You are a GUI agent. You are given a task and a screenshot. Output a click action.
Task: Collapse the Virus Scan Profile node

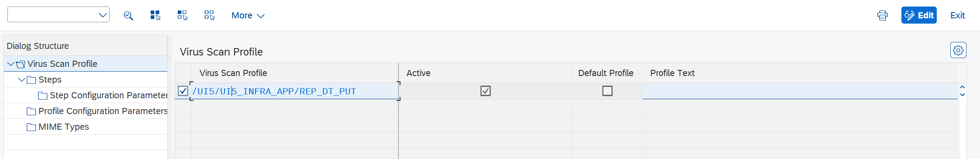coord(10,64)
